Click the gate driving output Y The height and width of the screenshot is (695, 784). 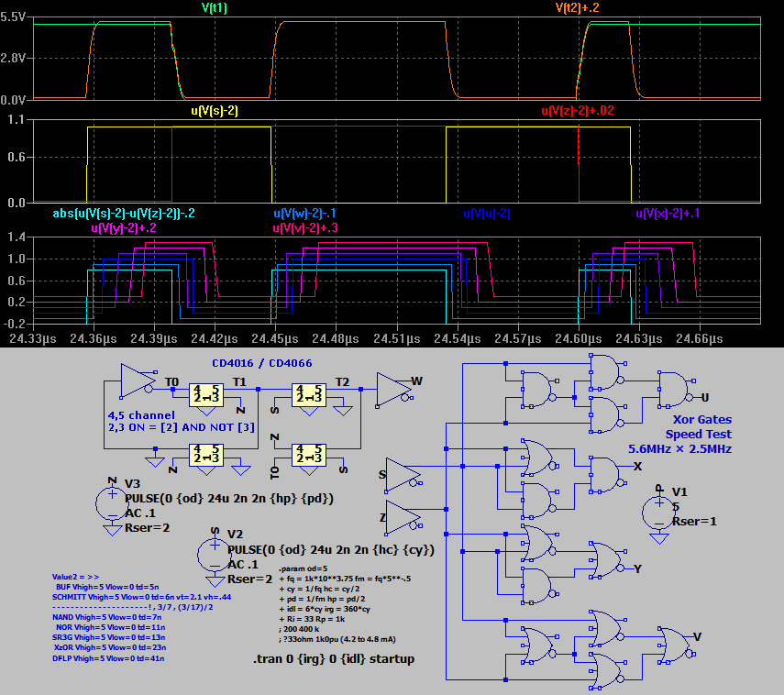pyautogui.click(x=604, y=559)
